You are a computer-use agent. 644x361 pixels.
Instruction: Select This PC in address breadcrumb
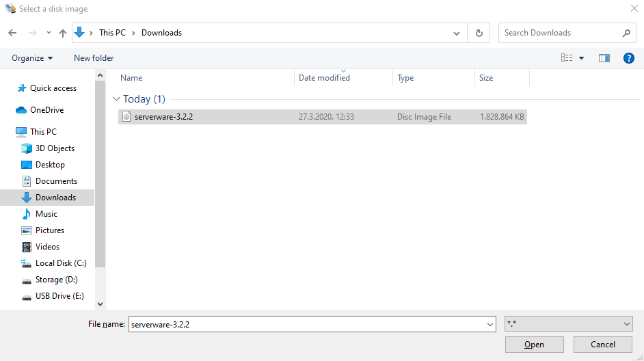point(112,33)
